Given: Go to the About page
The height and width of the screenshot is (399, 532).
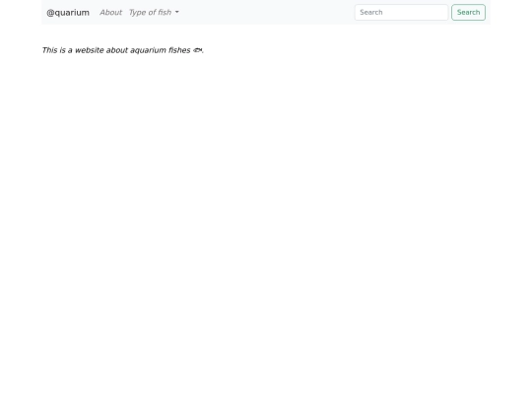Looking at the screenshot, I should pos(110,13).
